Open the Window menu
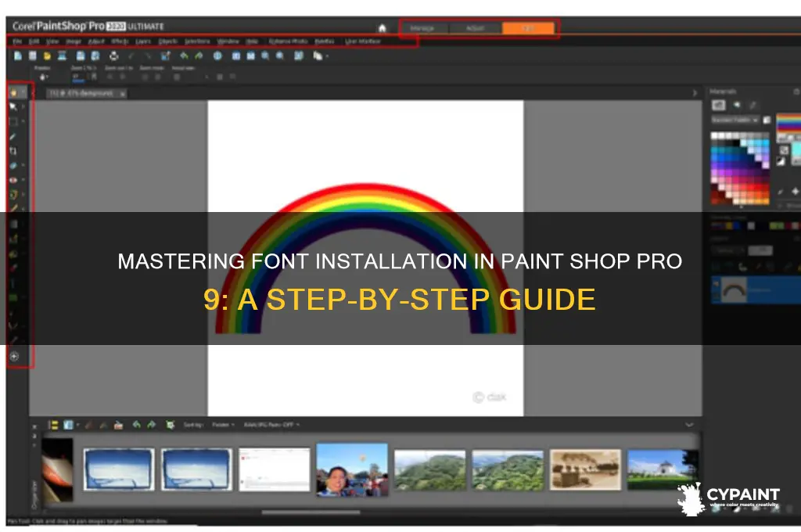This screenshot has width=801, height=532. [x=228, y=41]
